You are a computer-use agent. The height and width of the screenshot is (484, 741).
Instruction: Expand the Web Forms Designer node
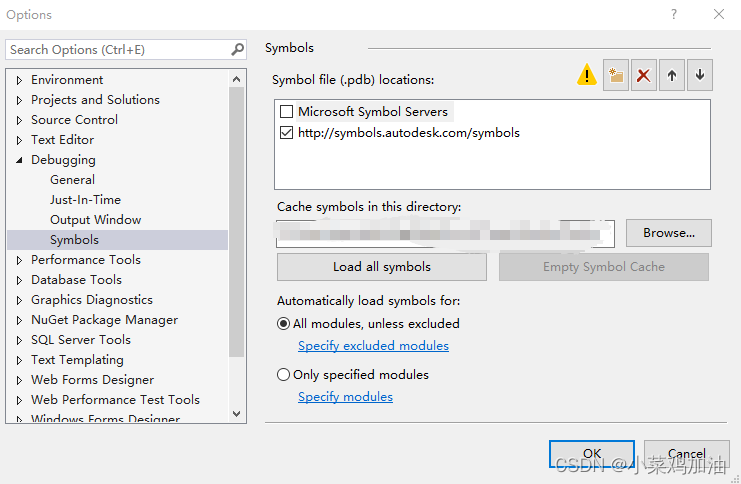19,380
